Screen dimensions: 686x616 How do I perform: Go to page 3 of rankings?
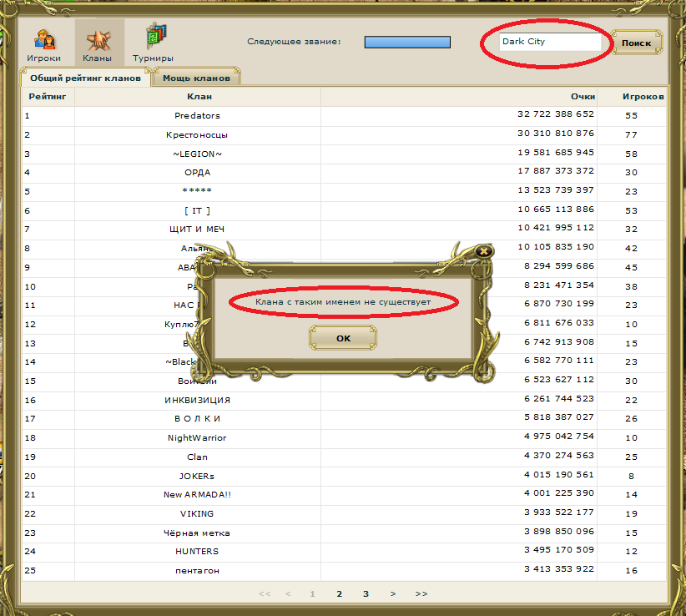[x=366, y=593]
